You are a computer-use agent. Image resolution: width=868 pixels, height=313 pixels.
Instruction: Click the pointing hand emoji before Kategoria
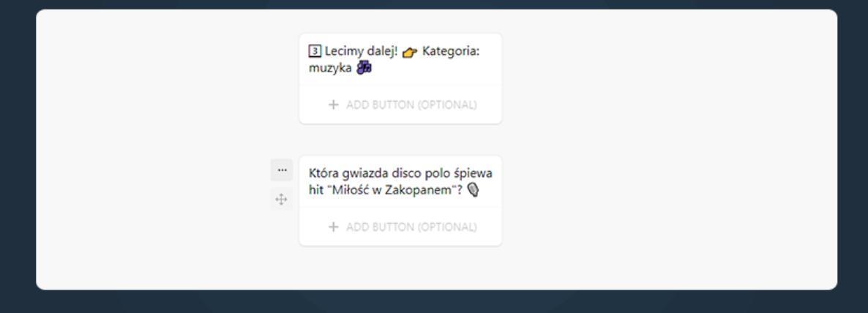pos(410,52)
